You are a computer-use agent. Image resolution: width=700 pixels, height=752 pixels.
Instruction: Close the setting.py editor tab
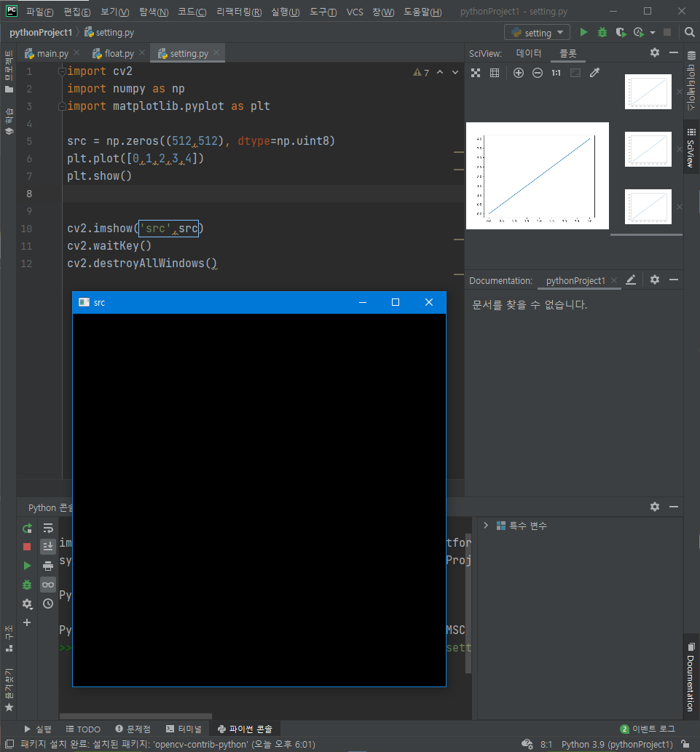pos(216,52)
